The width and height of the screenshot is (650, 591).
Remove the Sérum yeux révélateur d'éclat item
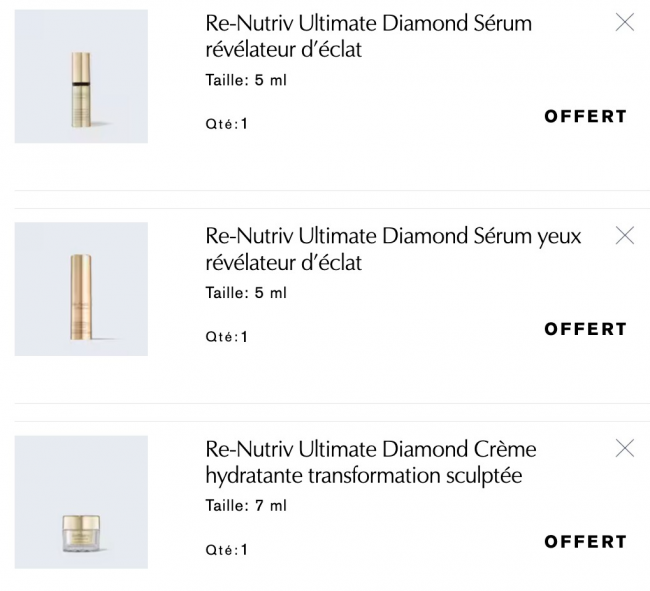(x=625, y=236)
